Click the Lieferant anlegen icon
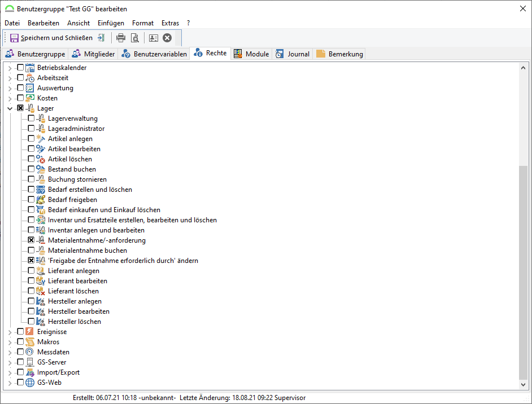Image resolution: width=532 pixels, height=404 pixels. [41, 271]
